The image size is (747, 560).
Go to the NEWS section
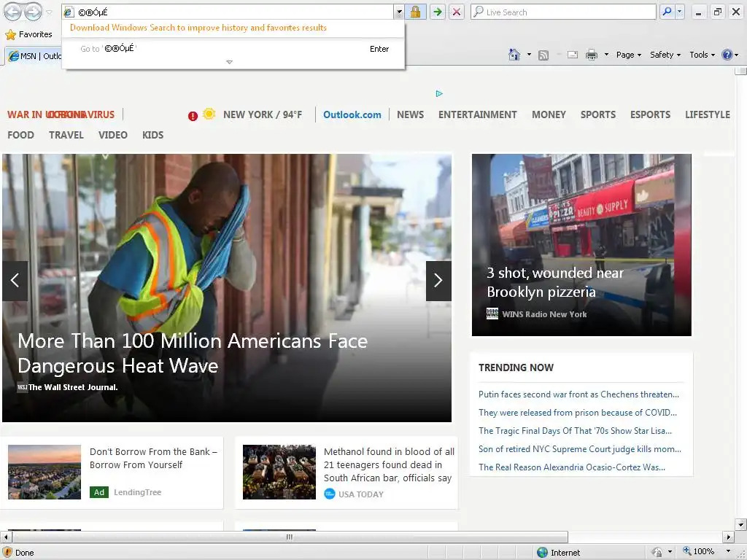[x=410, y=114]
